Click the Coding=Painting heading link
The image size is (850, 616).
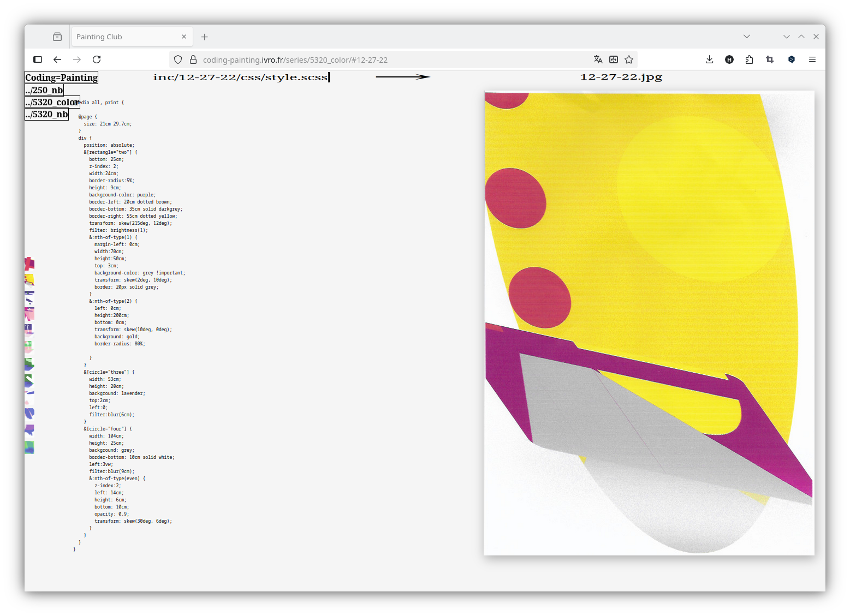tap(61, 77)
